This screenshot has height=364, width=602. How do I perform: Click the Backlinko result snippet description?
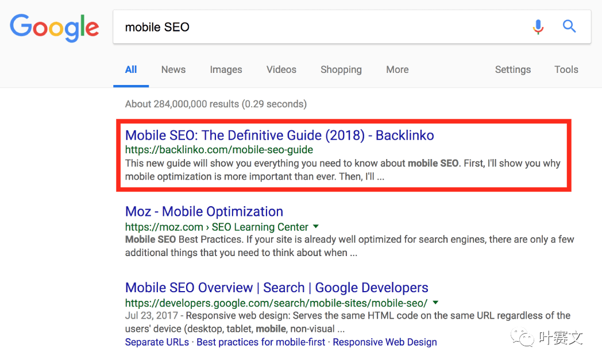pyautogui.click(x=343, y=170)
